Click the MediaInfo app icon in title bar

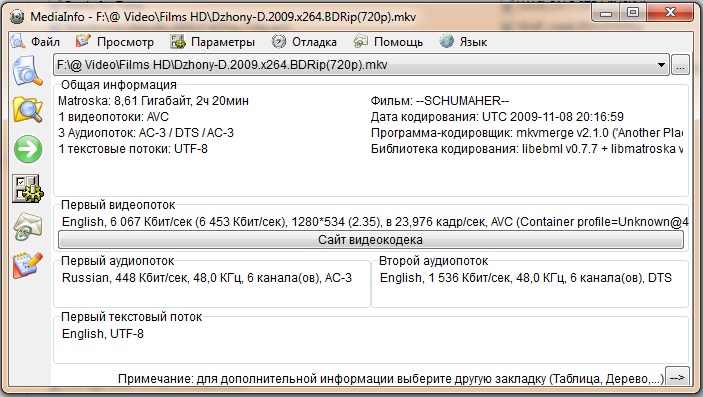(x=17, y=17)
